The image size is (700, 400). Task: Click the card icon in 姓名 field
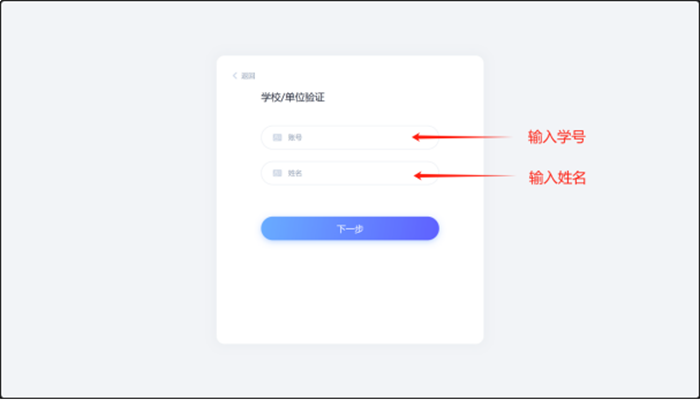point(277,173)
